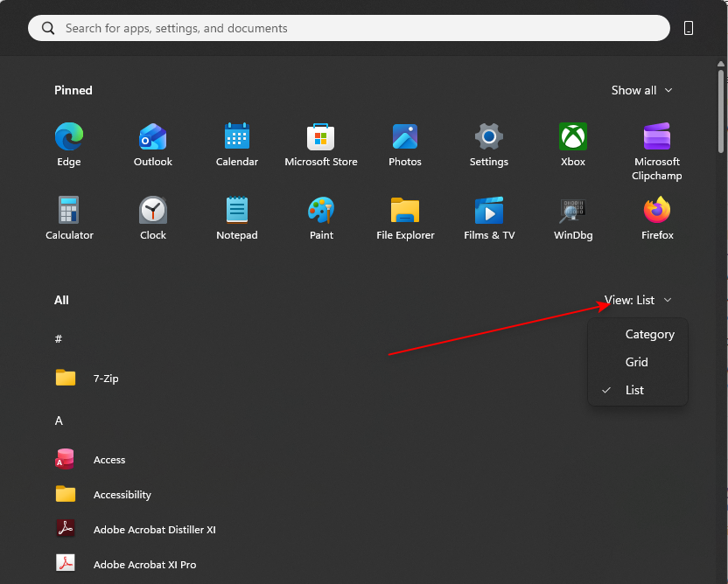Click the Accessibility folder icon
This screenshot has width=728, height=584.
(66, 494)
